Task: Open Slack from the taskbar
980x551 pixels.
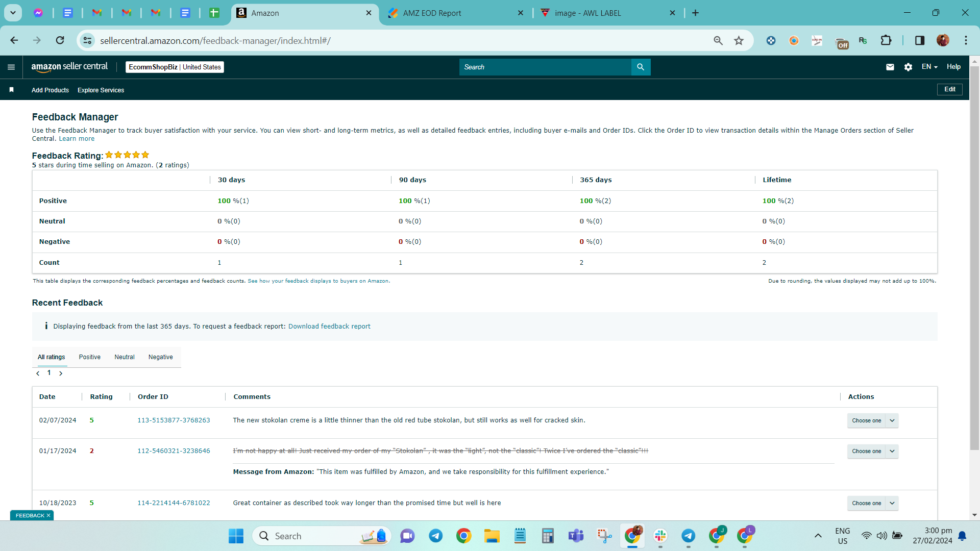Action: (660, 536)
